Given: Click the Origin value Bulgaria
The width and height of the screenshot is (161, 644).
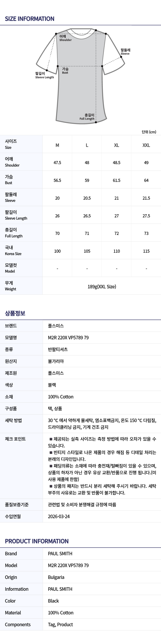Looking at the screenshot, I should 56,577.
